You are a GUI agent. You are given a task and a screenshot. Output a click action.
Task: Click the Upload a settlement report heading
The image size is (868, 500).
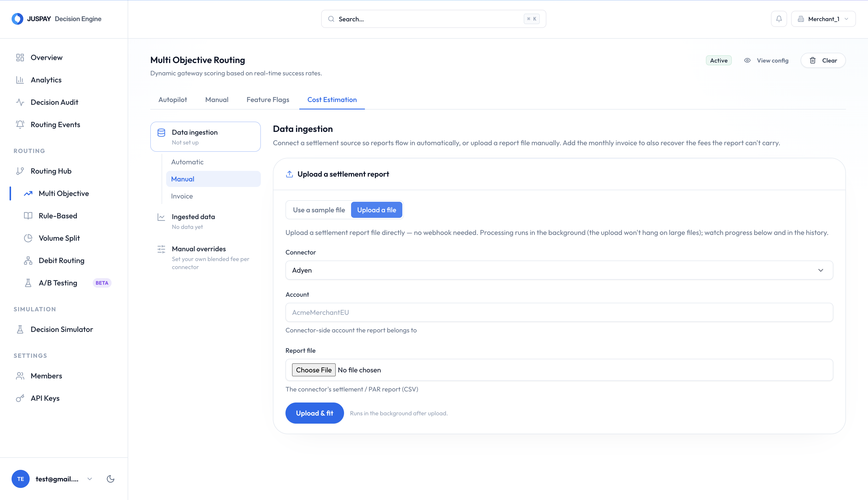click(x=343, y=174)
